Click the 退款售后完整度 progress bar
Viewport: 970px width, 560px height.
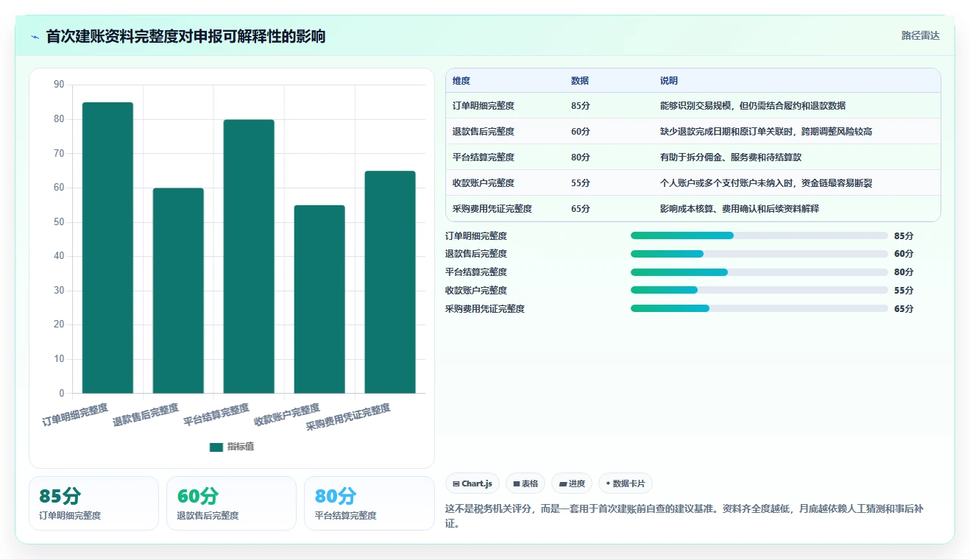760,254
